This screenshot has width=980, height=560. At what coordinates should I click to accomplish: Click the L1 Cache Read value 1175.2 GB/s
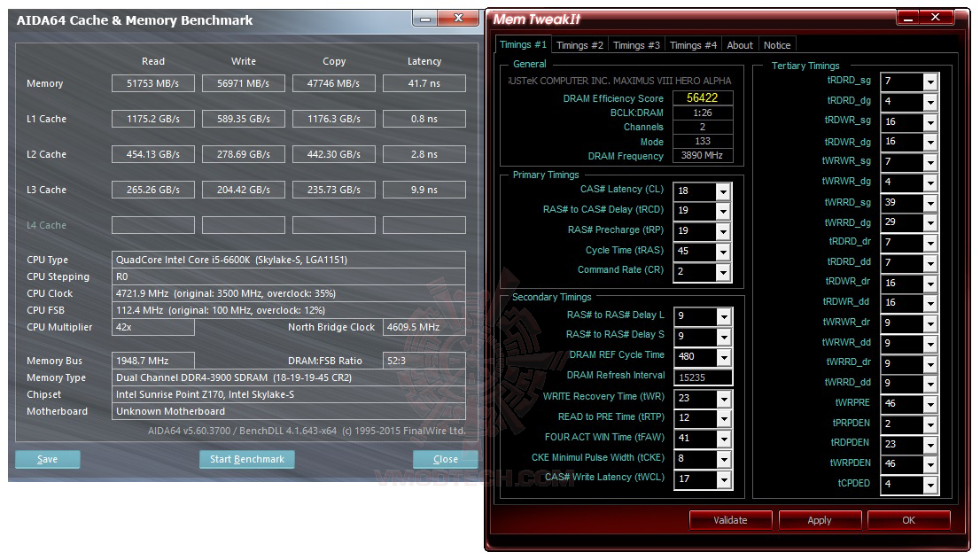click(x=153, y=119)
